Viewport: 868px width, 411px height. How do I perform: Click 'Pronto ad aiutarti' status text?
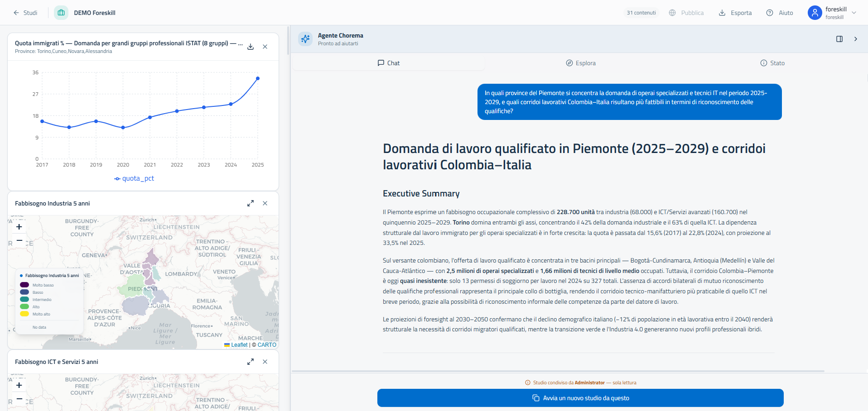(338, 43)
